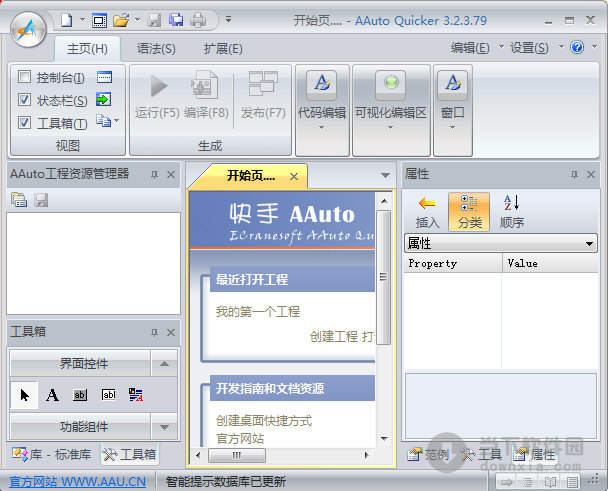Image resolution: width=608 pixels, height=491 pixels.
Task: Create a new file from quick toolbar
Action: click(x=67, y=20)
